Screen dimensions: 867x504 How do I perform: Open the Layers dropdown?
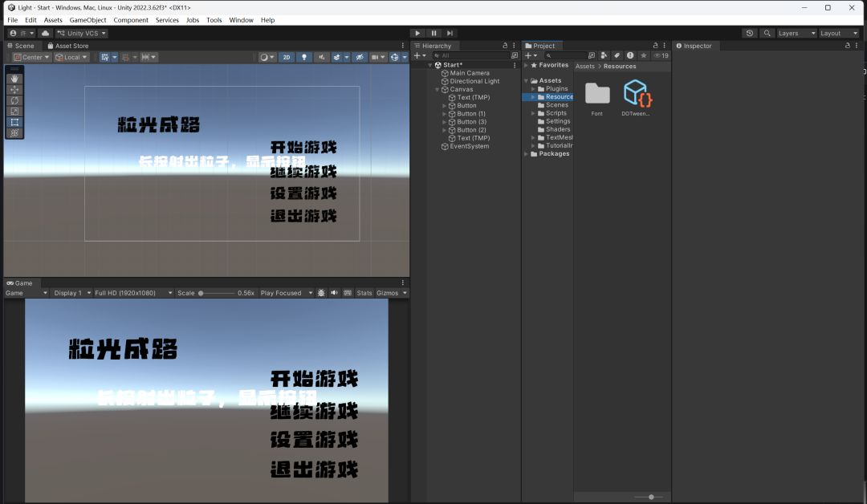(x=796, y=33)
